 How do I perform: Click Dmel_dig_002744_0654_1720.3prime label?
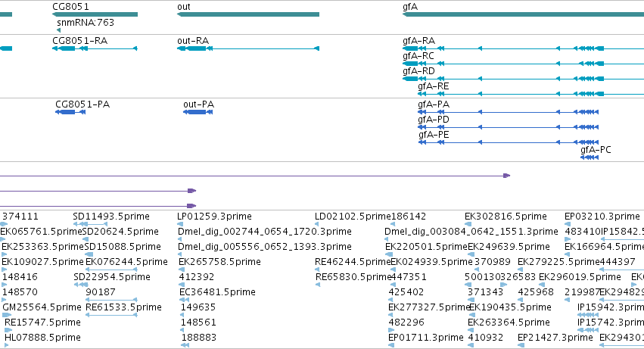[265, 232]
